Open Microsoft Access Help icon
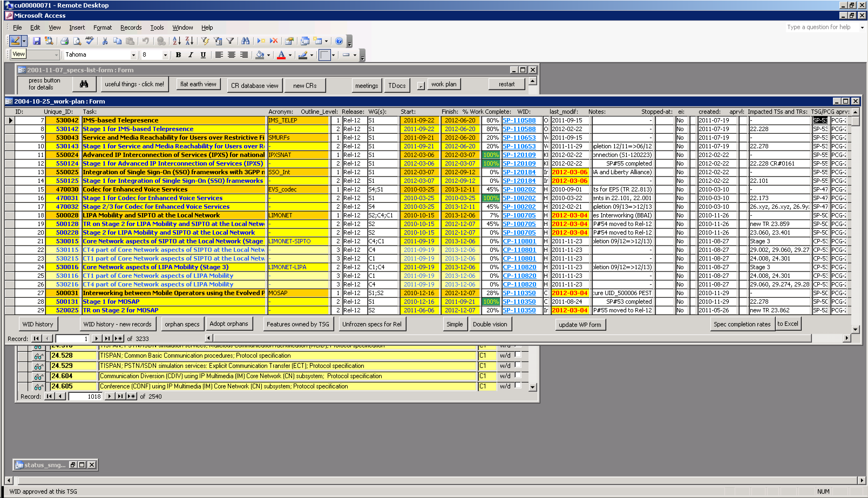This screenshot has height=498, width=868. coord(338,41)
